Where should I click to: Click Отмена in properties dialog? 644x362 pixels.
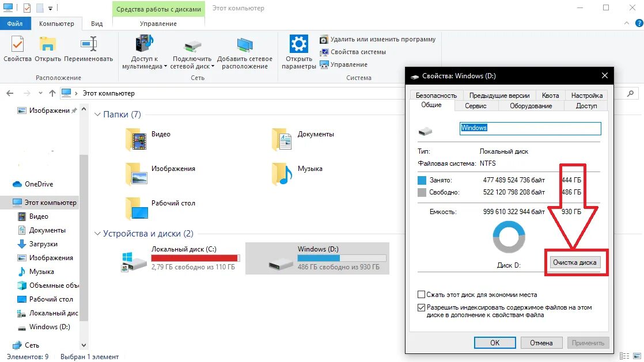click(541, 342)
